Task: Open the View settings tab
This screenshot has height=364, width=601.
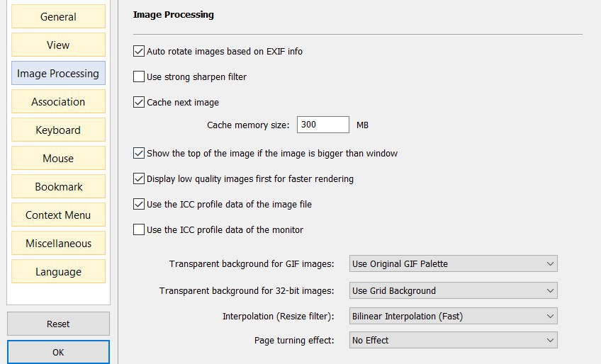Action: click(x=58, y=45)
